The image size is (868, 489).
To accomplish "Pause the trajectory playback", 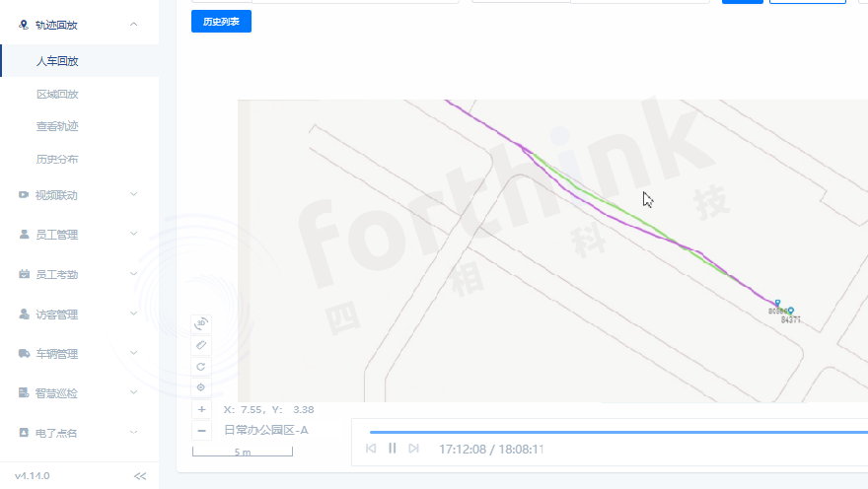I will pos(393,449).
